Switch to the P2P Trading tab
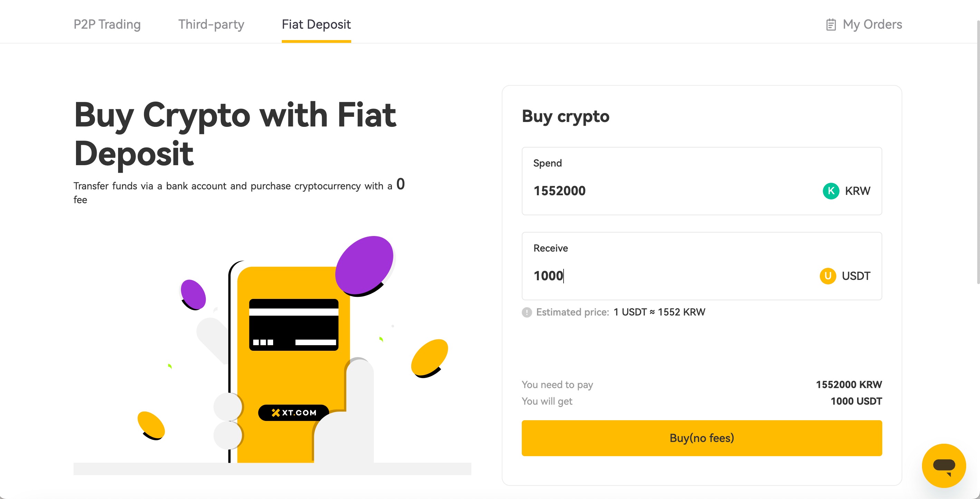Image resolution: width=980 pixels, height=499 pixels. (x=107, y=24)
